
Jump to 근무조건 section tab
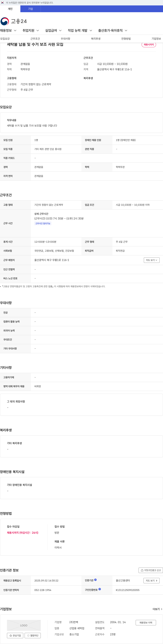click(x=35, y=39)
